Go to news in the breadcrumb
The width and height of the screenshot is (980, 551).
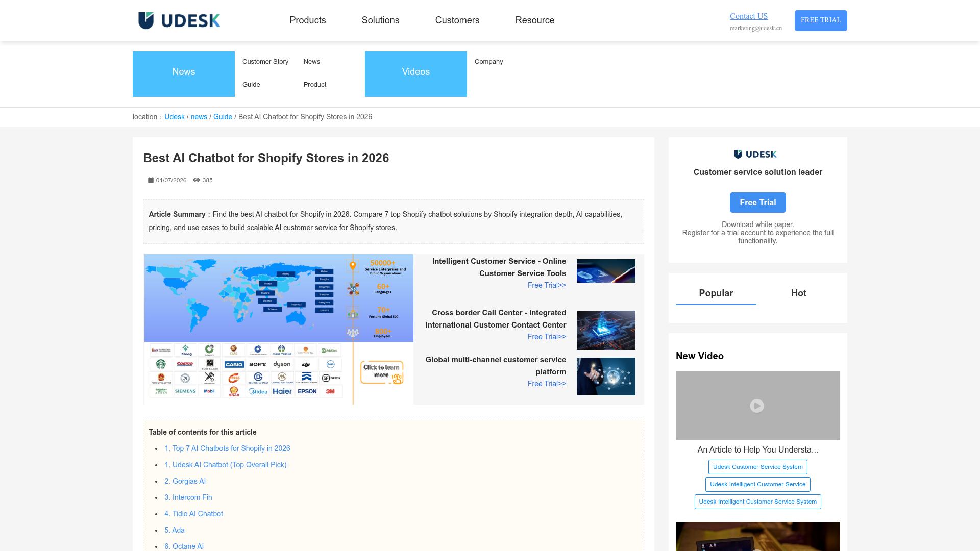199,117
